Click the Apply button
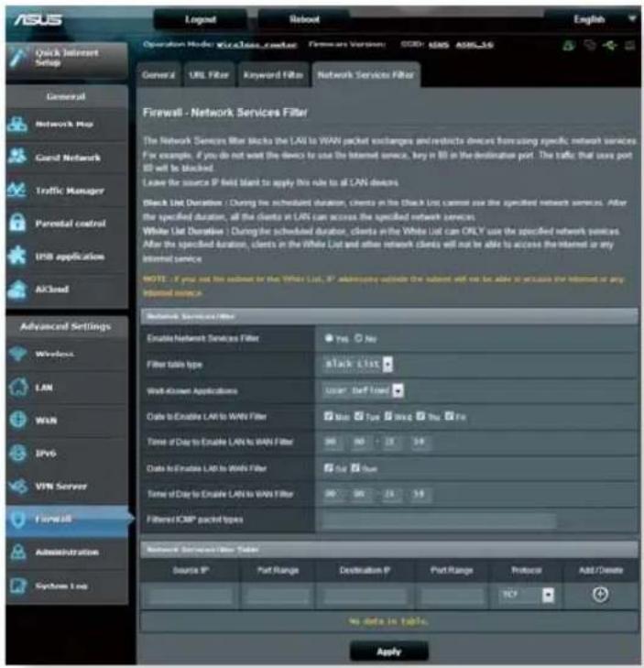 (388, 652)
